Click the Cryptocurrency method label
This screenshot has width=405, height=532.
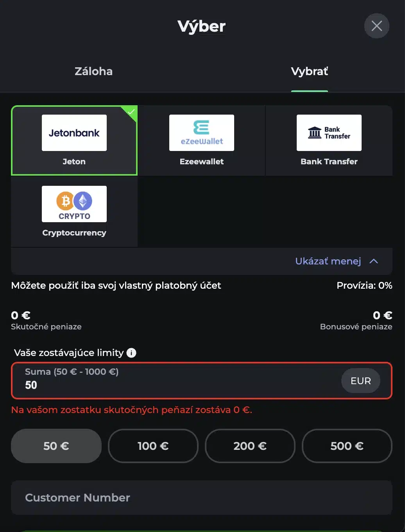[x=74, y=233]
